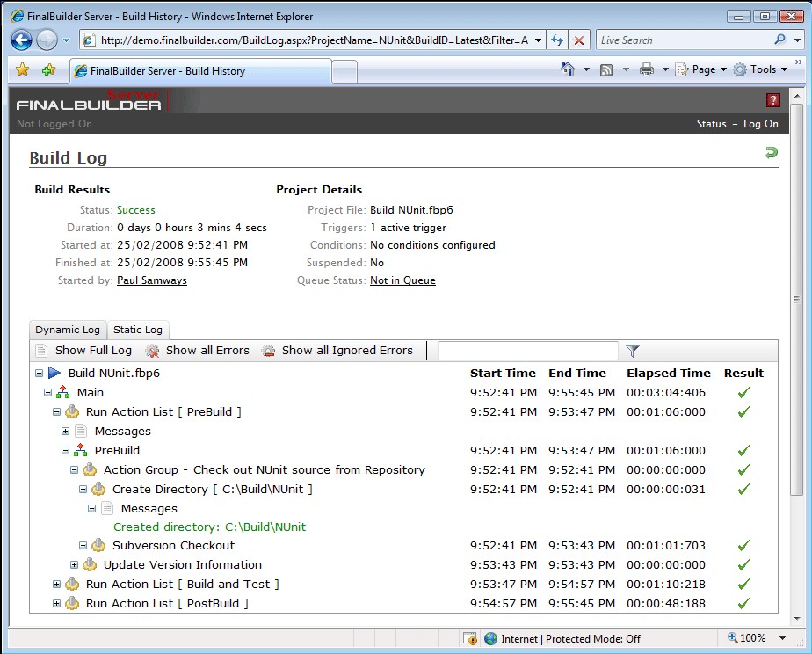Click the Log On link
812x654 pixels.
761,124
